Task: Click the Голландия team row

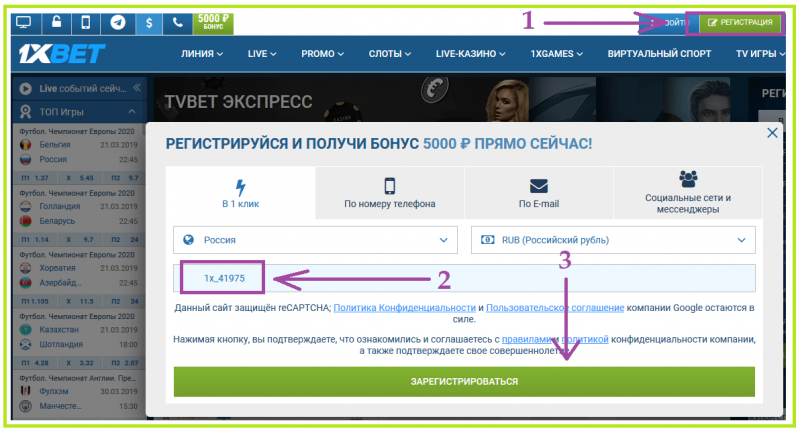Action: 79,206
